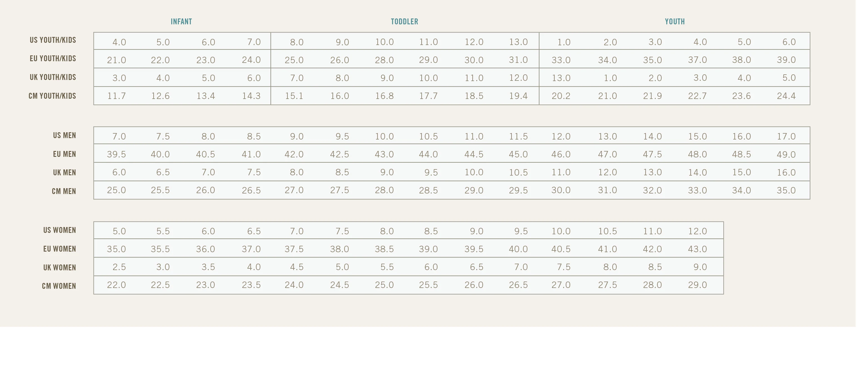
Task: Click the CM MEN row label
Action: point(64,192)
